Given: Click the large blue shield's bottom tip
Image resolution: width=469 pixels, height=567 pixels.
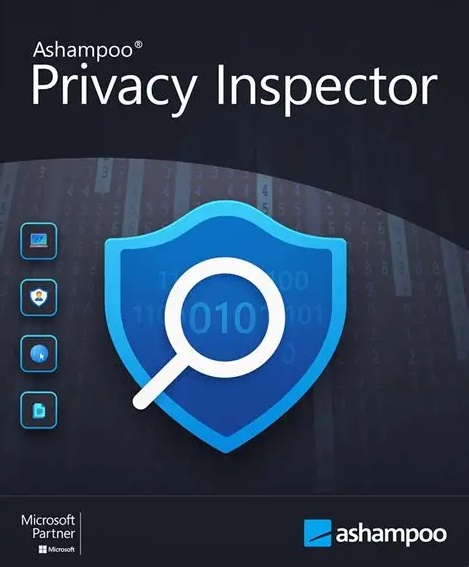Looking at the screenshot, I should tap(225, 447).
